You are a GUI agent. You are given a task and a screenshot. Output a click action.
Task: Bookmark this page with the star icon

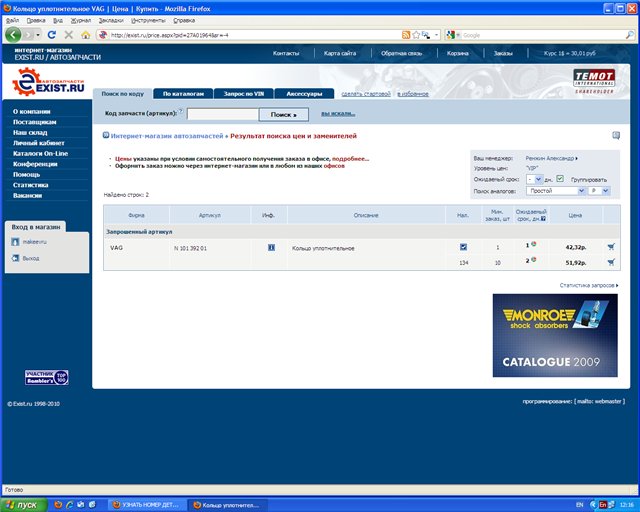pyautogui.click(x=416, y=35)
